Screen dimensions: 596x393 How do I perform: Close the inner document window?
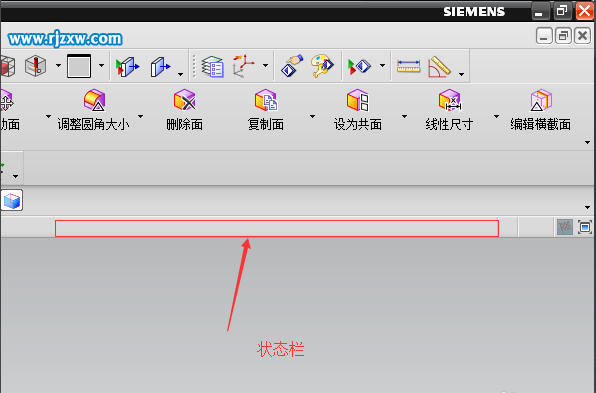pos(582,36)
